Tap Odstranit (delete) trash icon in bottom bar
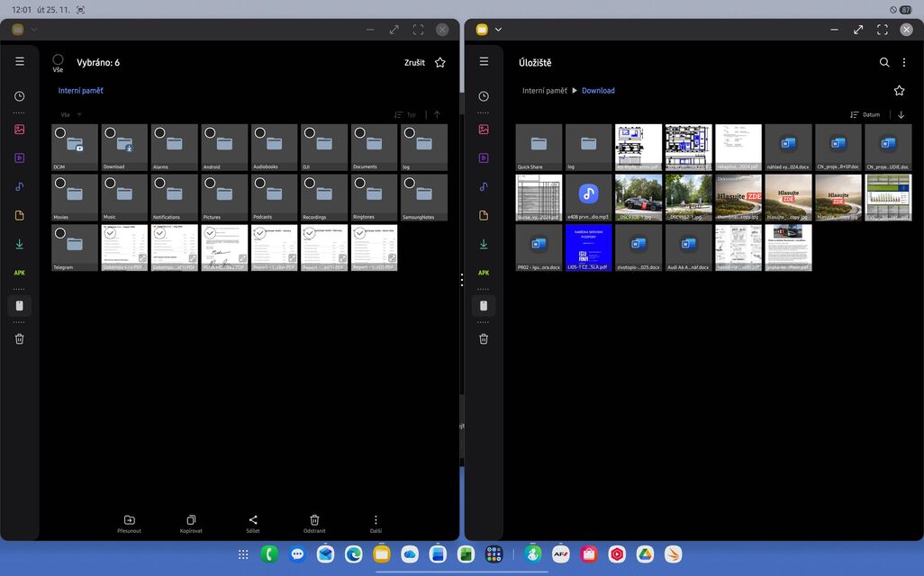Image resolution: width=924 pixels, height=576 pixels. point(314,520)
